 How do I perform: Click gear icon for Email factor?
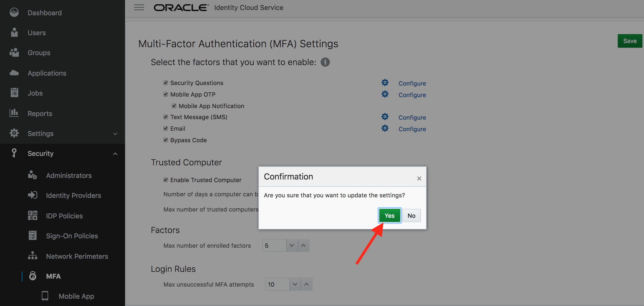point(385,128)
